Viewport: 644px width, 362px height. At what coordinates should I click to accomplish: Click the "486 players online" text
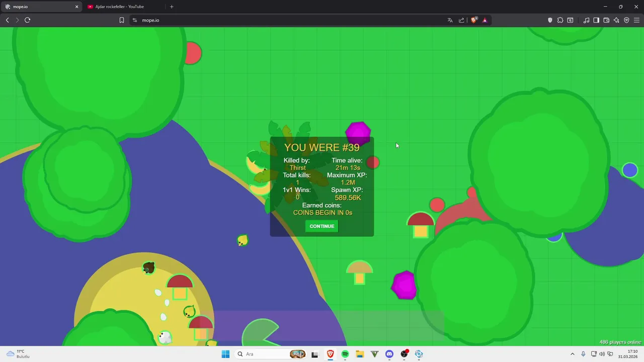tap(620, 342)
